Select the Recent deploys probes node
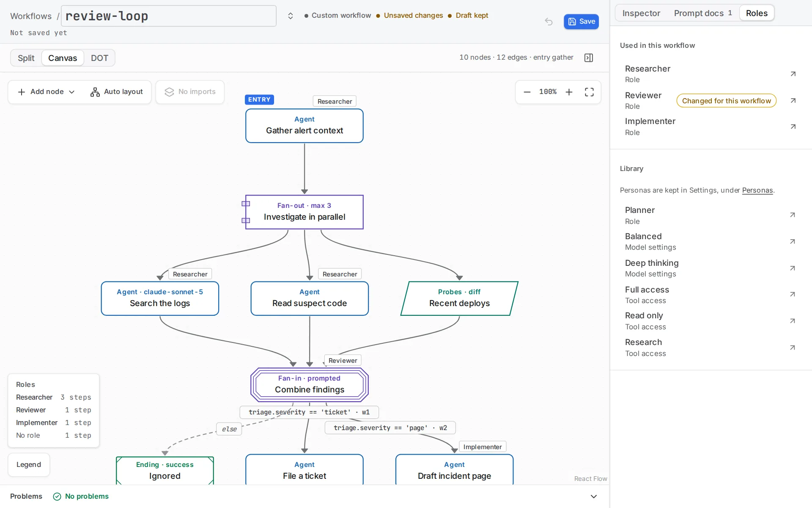 coord(459,298)
